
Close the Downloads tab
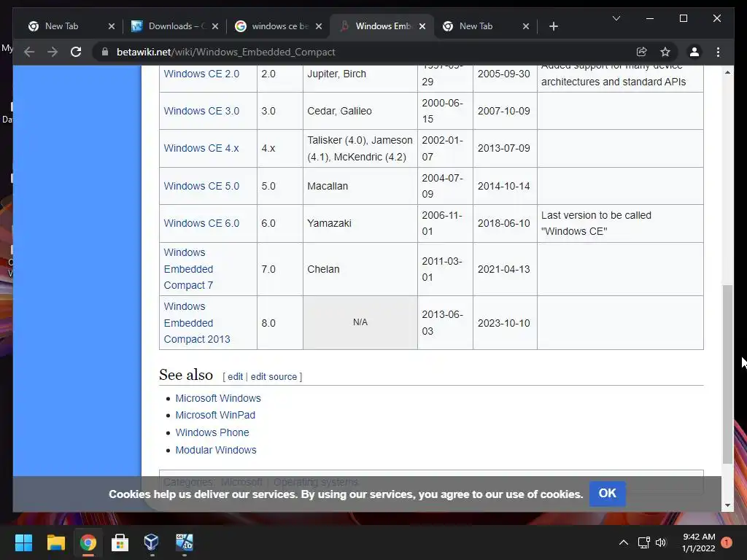click(215, 26)
